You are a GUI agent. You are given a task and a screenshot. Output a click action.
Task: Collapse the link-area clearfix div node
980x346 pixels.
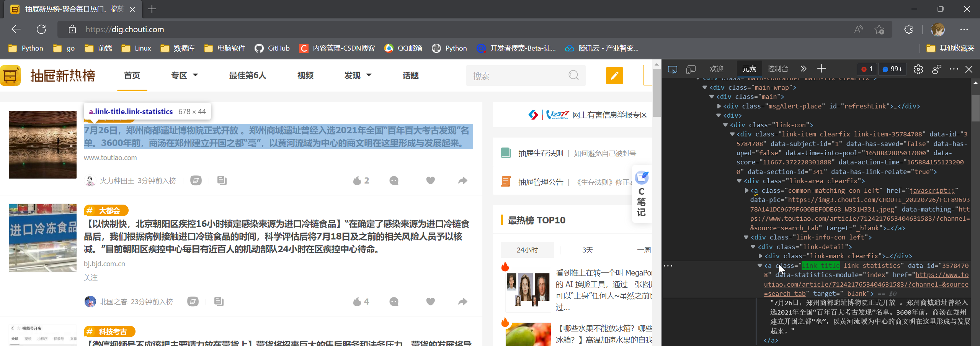pyautogui.click(x=739, y=181)
